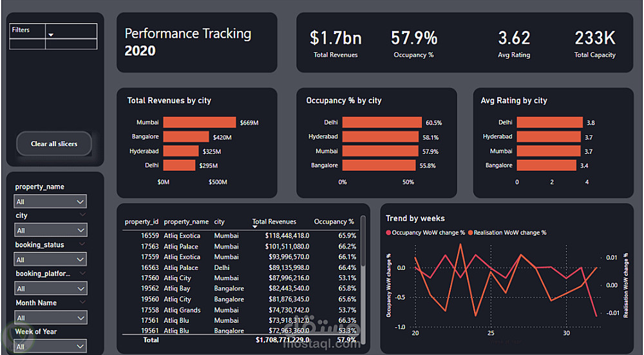Click the faded chevron beside booking_status label
This screenshot has width=644, height=355.
tap(82, 244)
